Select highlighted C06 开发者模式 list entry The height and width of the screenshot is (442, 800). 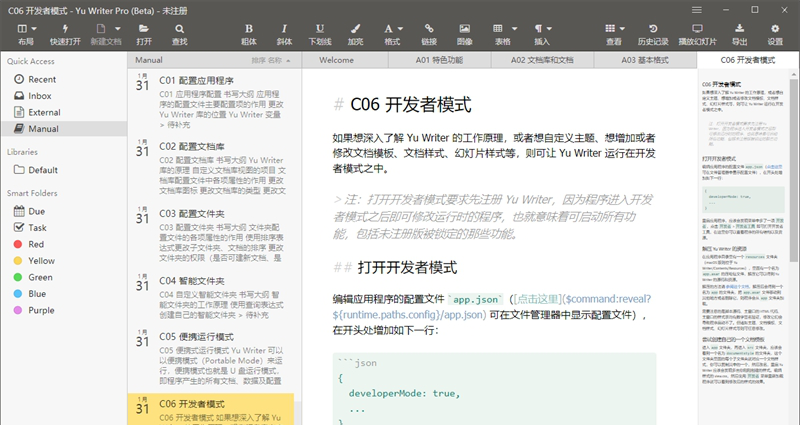tap(211, 409)
